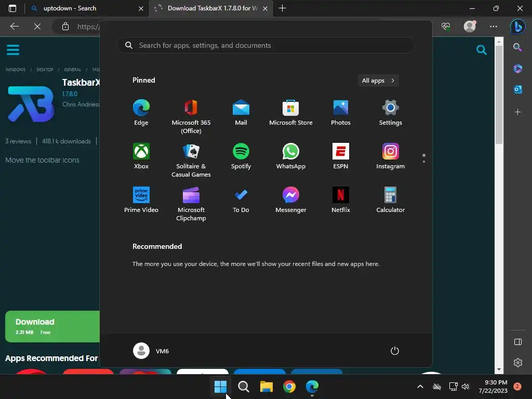Launch the Netflix app
The width and height of the screenshot is (532, 399).
341,200
